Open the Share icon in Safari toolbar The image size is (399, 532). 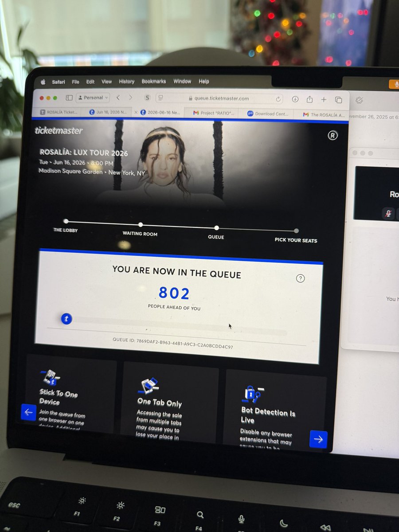point(310,99)
